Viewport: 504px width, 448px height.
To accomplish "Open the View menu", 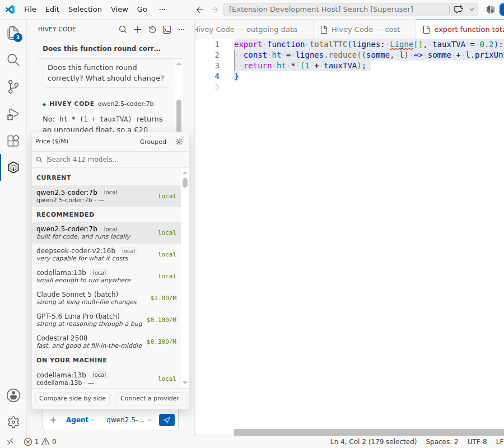I will point(119,10).
